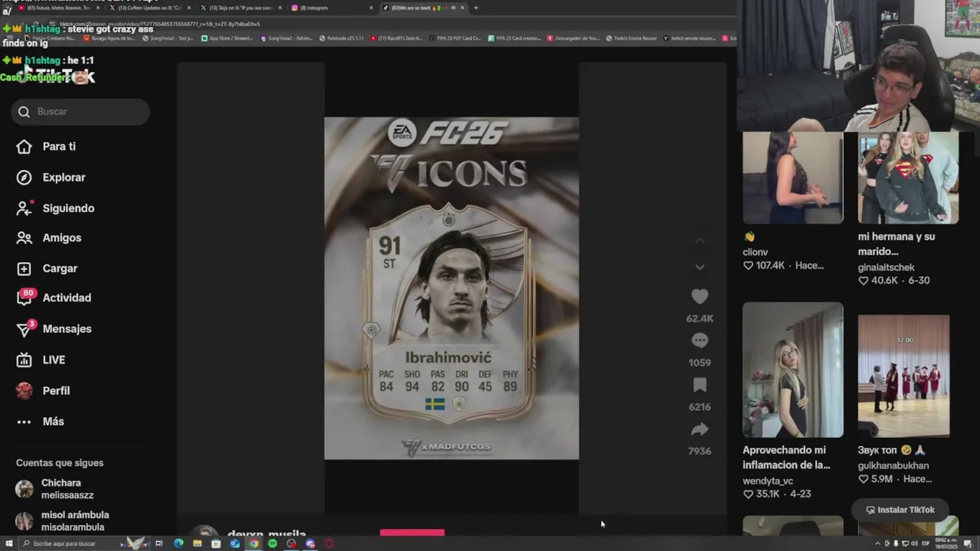980x551 pixels.
Task: Open the Explorar compass icon
Action: 24,178
